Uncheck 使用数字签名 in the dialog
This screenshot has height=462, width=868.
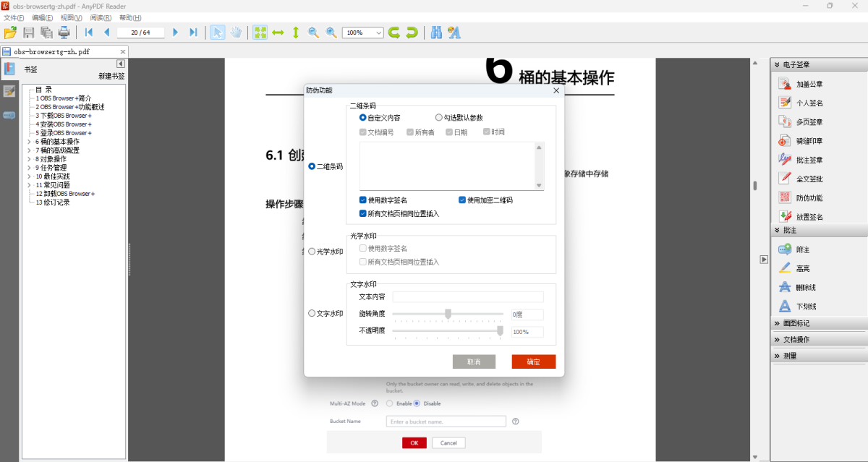[362, 200]
